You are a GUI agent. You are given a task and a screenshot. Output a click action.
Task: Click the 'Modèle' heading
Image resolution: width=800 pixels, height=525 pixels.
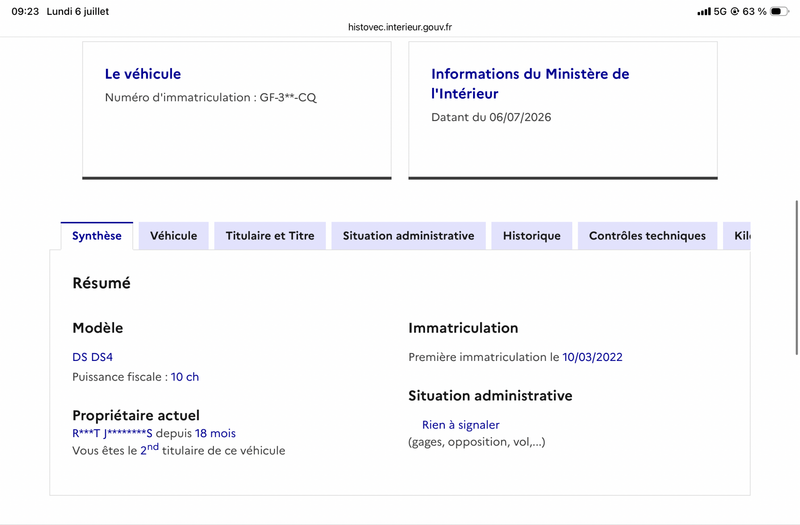97,328
